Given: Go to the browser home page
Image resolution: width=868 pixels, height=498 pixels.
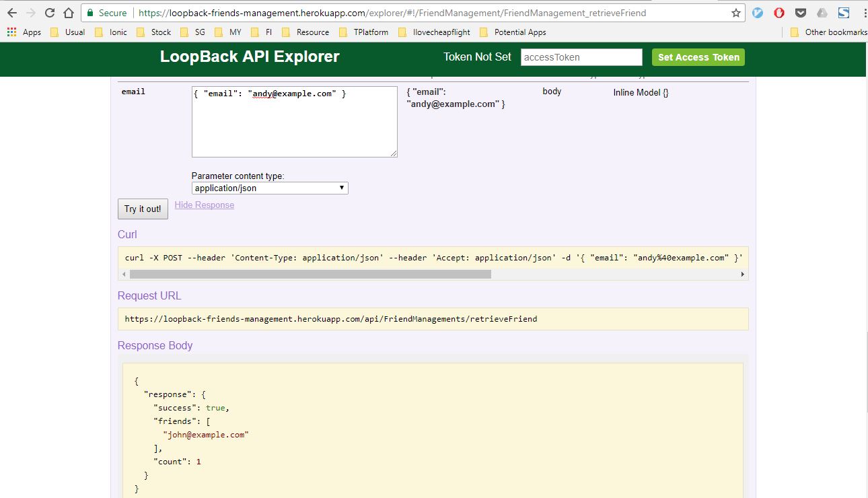Looking at the screenshot, I should tap(68, 13).
